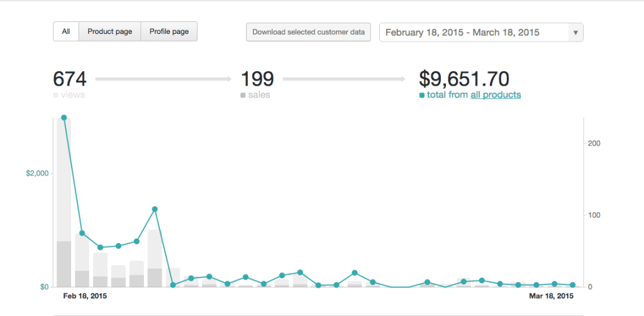Select the last data point on Mar 18
Screen dimensions: 644x316
pos(572,285)
